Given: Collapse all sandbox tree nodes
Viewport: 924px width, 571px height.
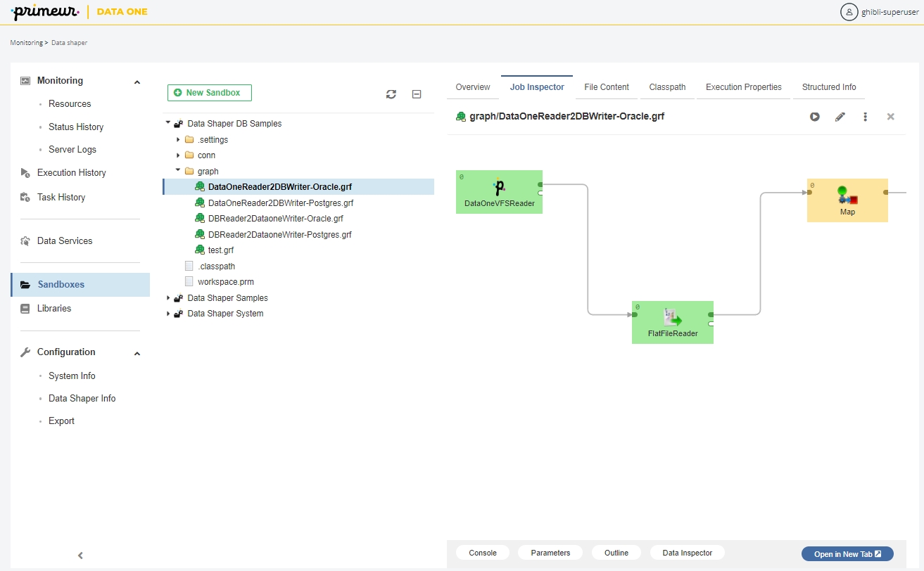Looking at the screenshot, I should [x=417, y=94].
